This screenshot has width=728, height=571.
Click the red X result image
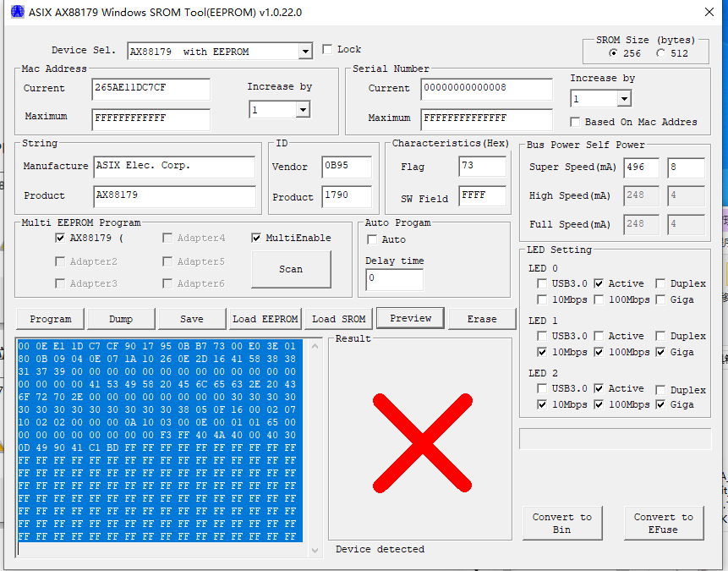[423, 442]
